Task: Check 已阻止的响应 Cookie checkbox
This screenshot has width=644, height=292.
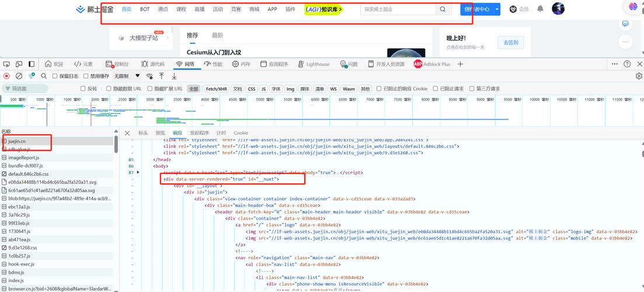Action: tap(379, 88)
